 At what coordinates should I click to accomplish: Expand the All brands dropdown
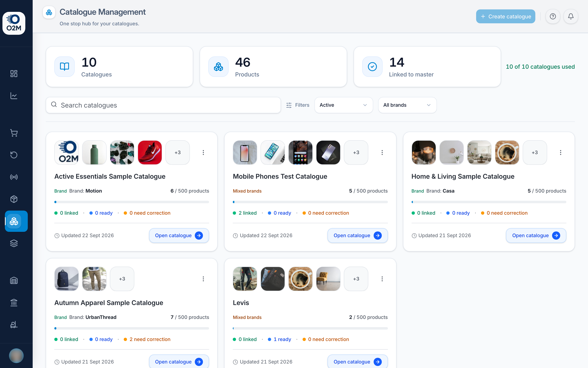point(407,105)
